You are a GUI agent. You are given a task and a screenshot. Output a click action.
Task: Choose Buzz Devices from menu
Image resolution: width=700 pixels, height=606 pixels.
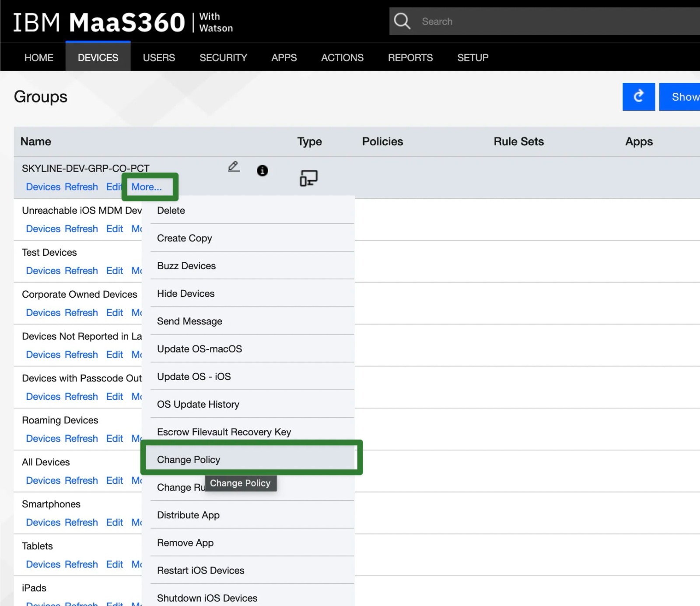pos(252,266)
